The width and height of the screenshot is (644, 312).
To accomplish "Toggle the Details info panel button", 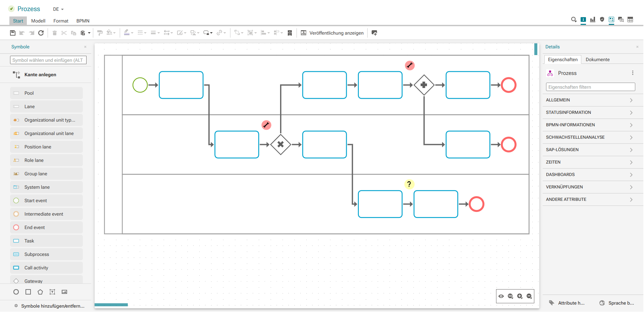I will tap(583, 19).
